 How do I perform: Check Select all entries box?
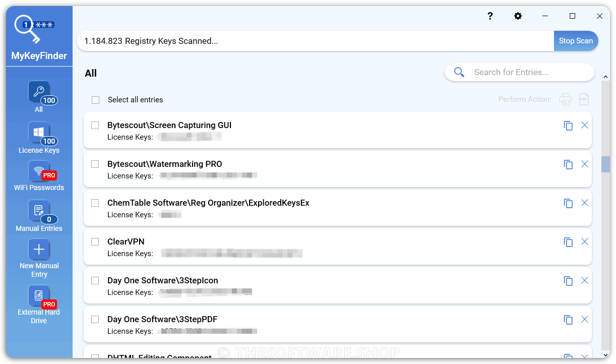tap(95, 100)
